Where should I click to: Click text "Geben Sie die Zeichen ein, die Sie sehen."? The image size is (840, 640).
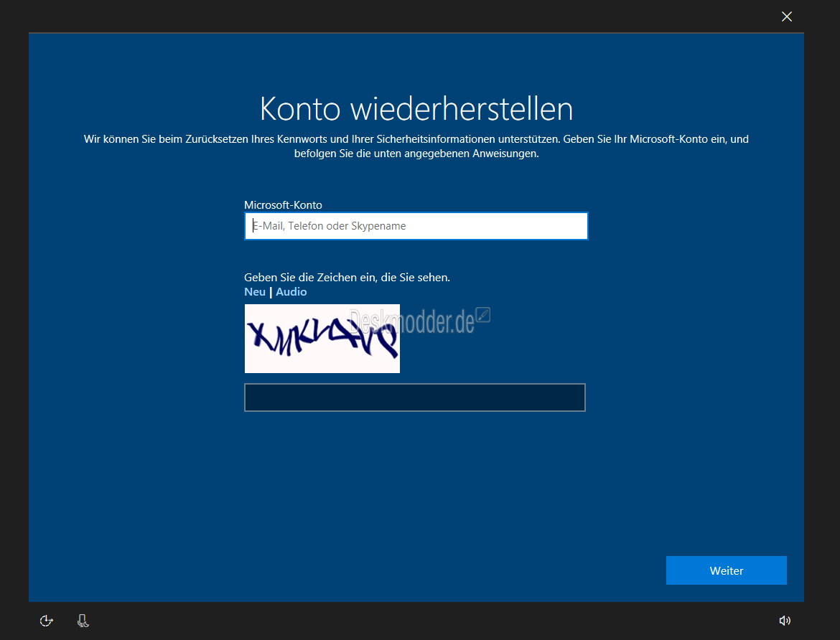click(x=347, y=278)
